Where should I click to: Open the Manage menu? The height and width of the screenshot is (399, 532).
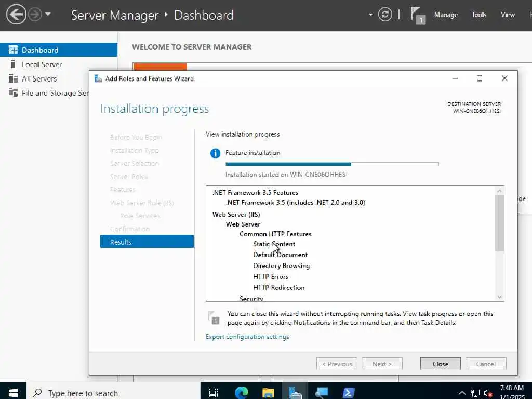[x=446, y=15]
